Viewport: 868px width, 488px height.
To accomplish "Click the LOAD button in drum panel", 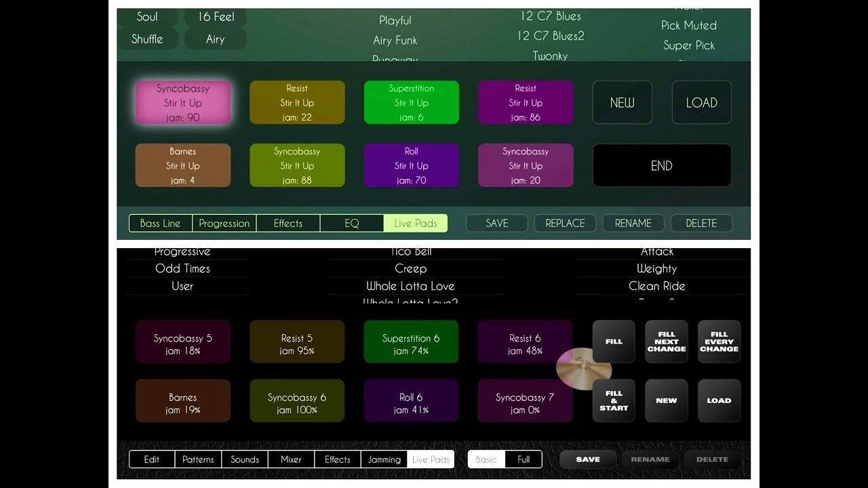I will 719,401.
